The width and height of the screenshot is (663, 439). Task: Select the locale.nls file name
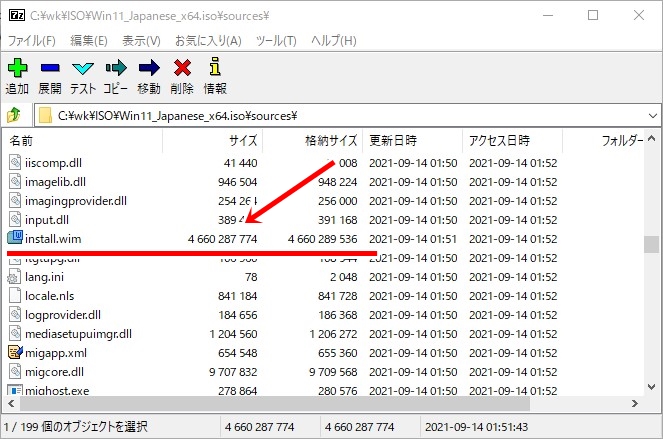coord(49,296)
